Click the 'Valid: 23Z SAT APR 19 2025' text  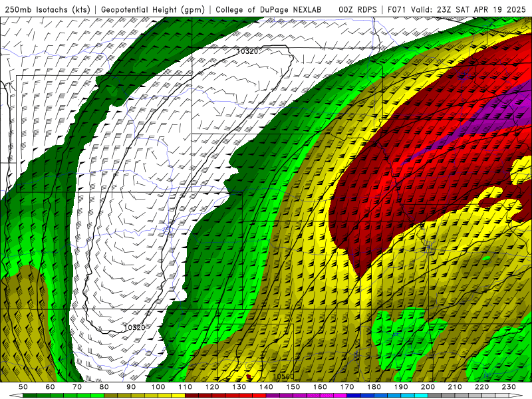coord(470,9)
